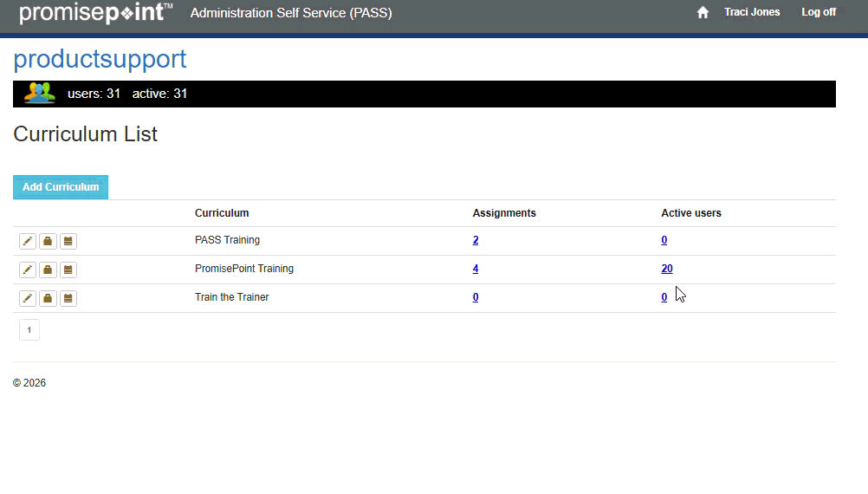The width and height of the screenshot is (868, 494).
Task: Click the calendar icon for Train the Trainer
Action: point(68,298)
